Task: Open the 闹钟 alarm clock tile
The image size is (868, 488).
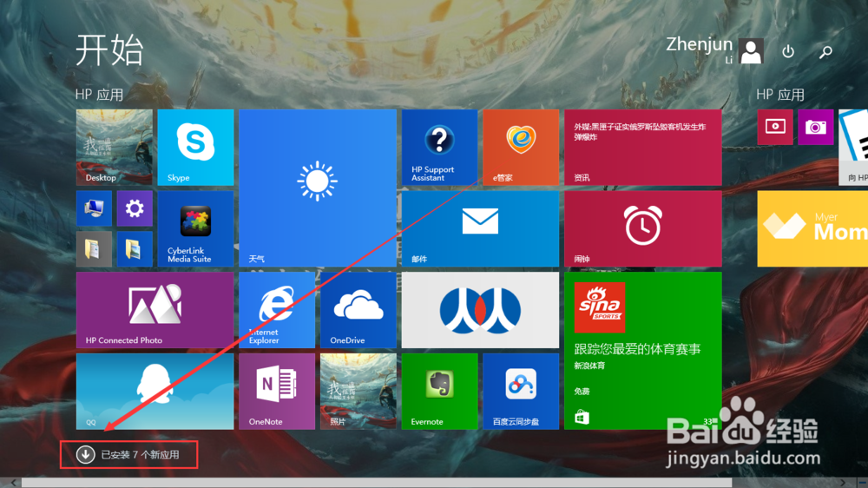Action: [642, 228]
